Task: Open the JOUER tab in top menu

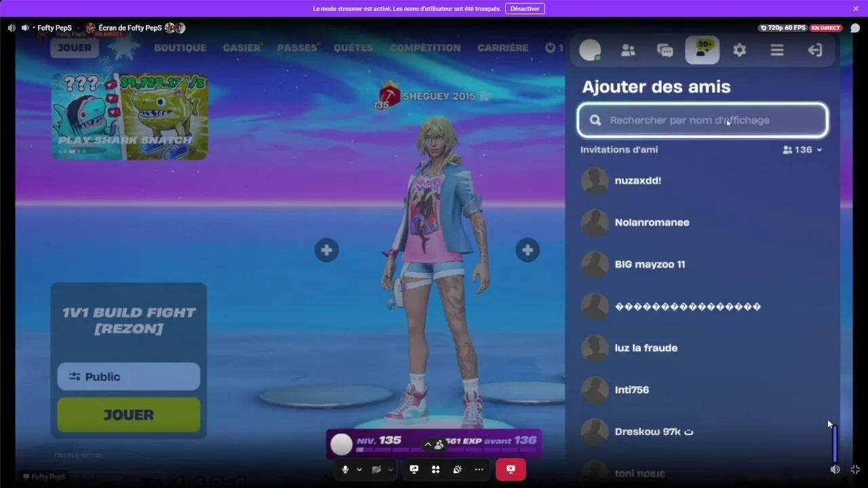Action: point(74,47)
